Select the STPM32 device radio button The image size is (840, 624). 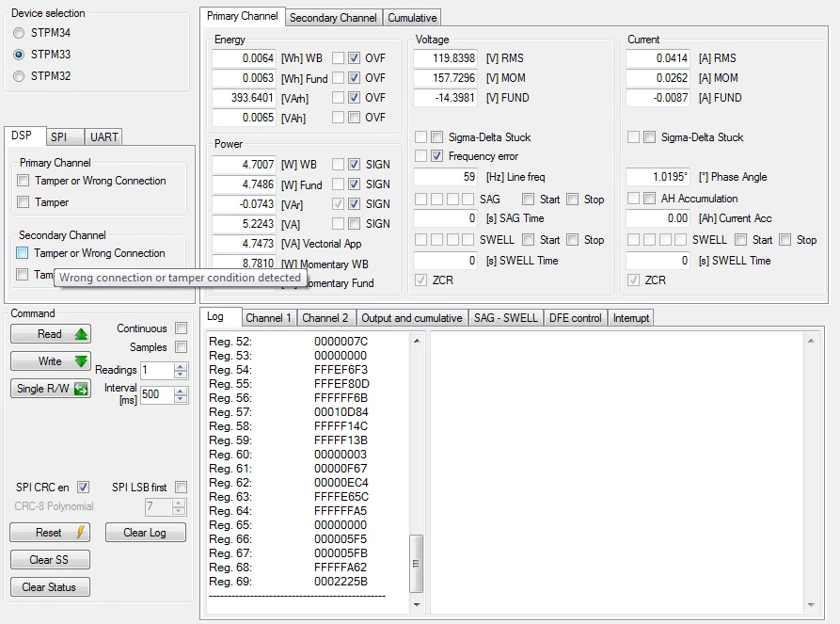(19, 76)
